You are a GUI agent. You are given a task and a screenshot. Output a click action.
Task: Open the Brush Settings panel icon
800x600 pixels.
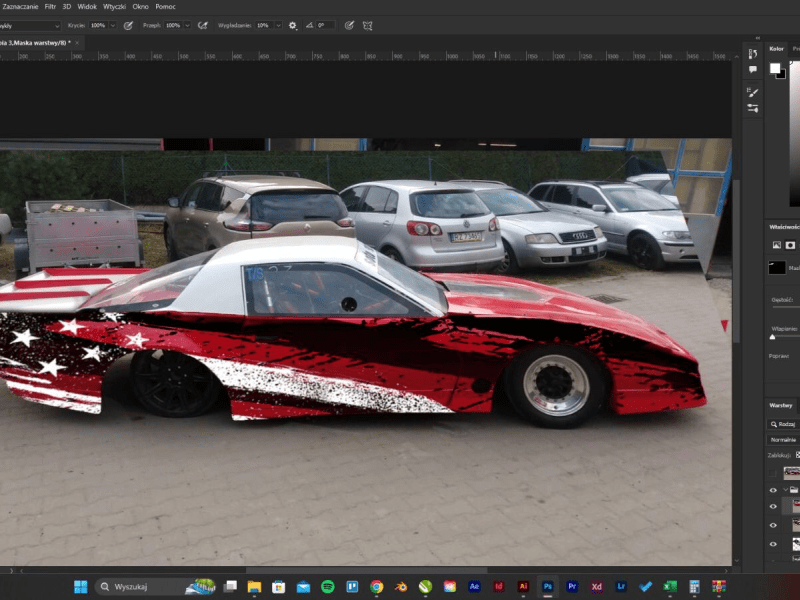753,108
